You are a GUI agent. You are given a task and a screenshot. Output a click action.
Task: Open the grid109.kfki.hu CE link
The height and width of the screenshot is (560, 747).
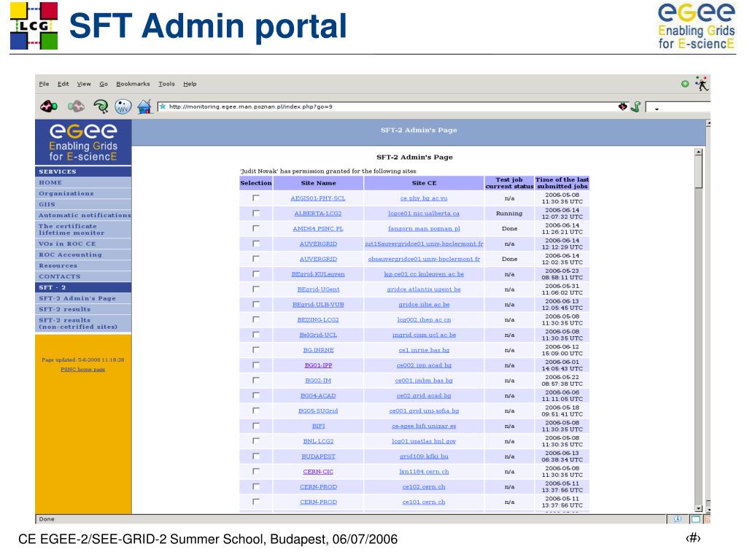(424, 456)
